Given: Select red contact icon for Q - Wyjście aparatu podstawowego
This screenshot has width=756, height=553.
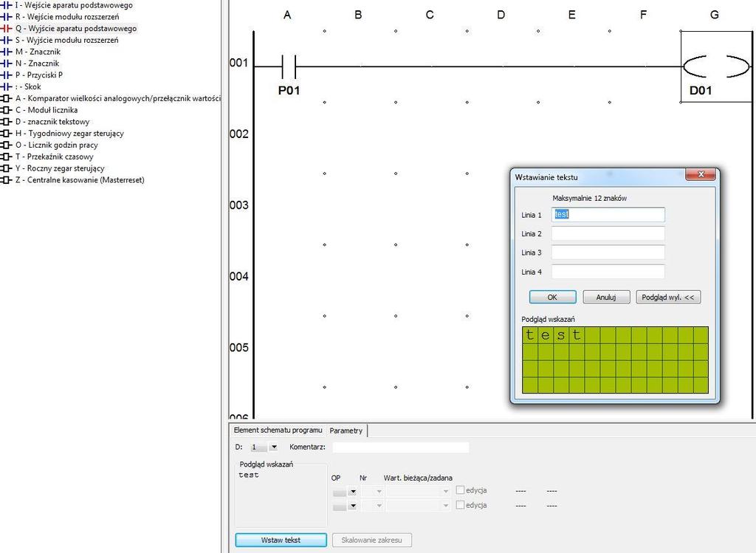Looking at the screenshot, I should click(x=6, y=29).
